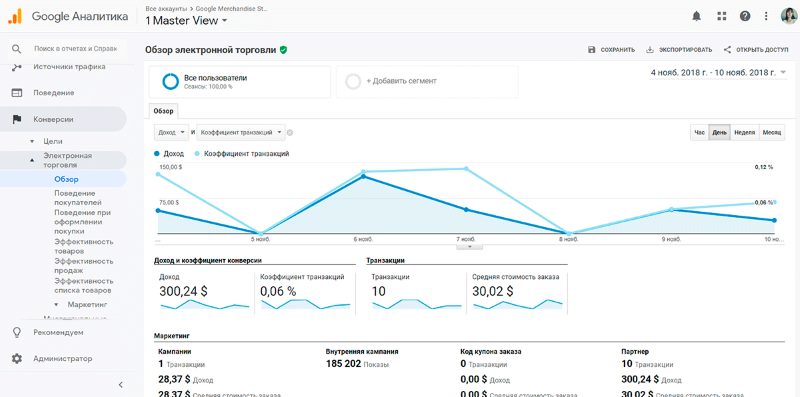The width and height of the screenshot is (800, 397).
Task: Click in the report search field
Action: pos(76,48)
